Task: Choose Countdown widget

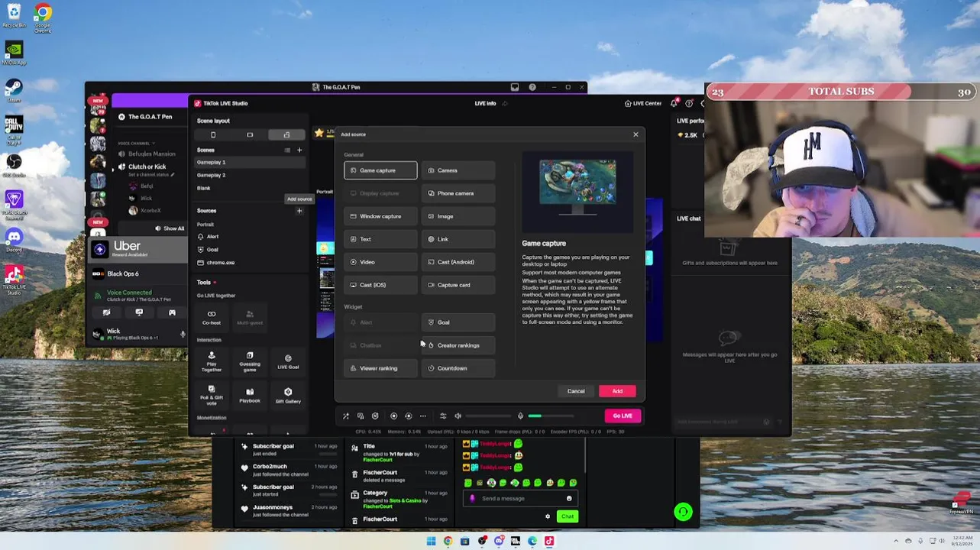Action: coord(458,368)
